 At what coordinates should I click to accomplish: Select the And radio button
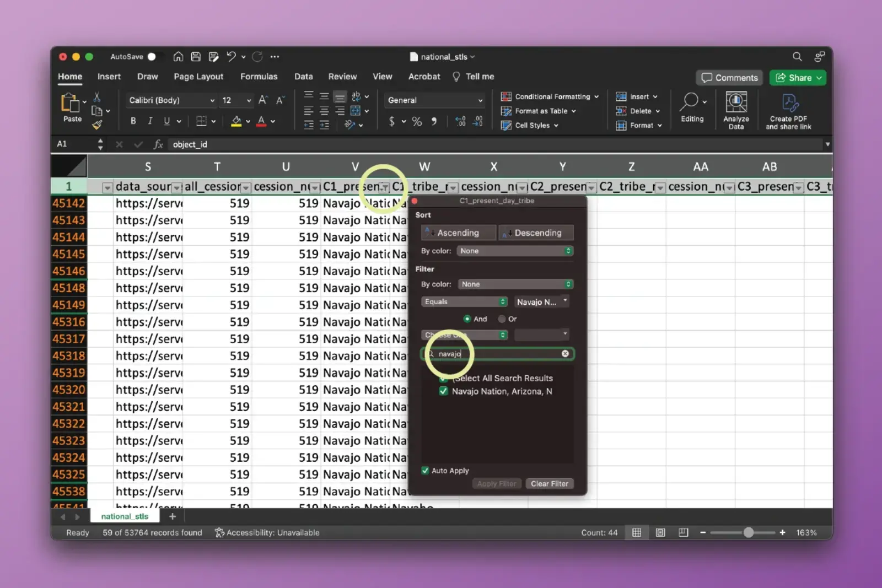467,319
